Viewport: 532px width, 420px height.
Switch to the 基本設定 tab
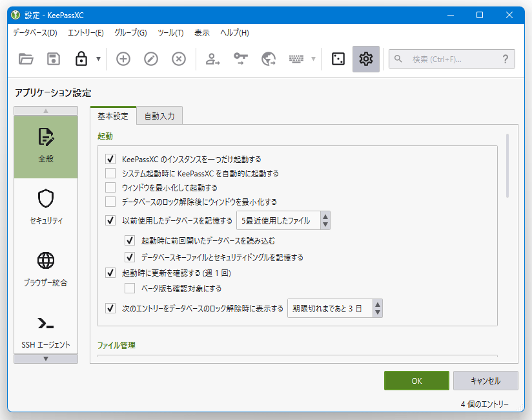113,116
